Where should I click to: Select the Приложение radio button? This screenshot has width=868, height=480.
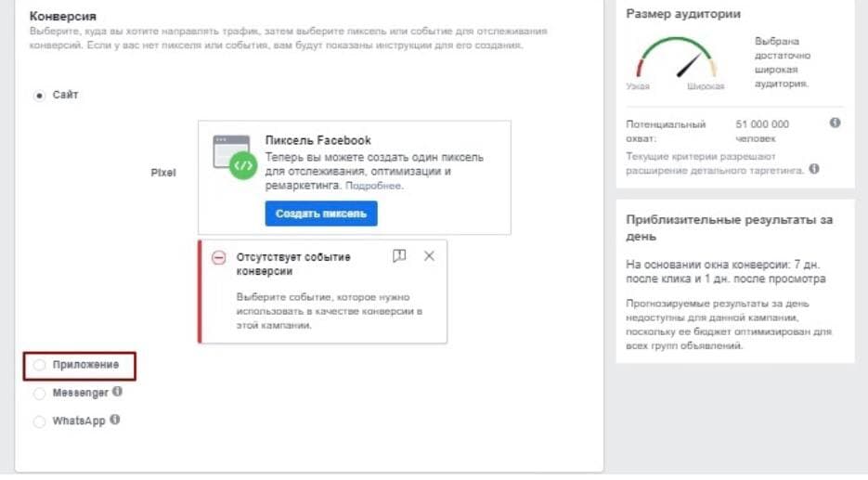point(39,366)
